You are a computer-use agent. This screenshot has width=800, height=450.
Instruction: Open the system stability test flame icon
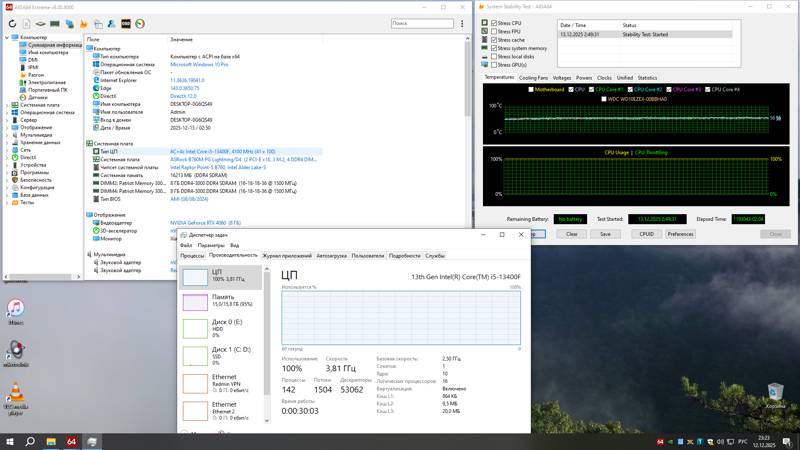click(84, 24)
